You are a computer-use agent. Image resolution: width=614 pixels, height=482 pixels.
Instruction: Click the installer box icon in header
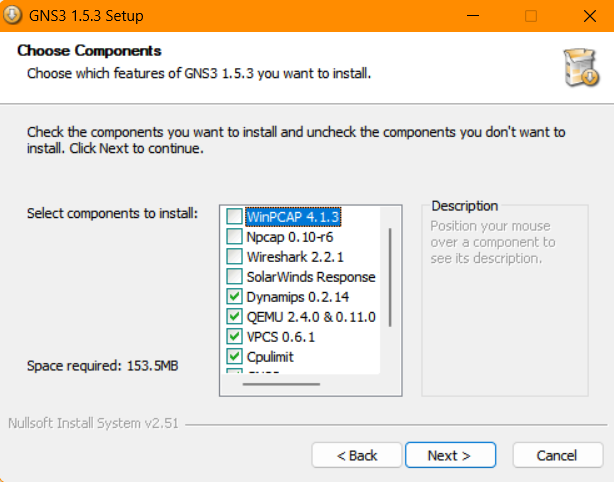coord(581,67)
